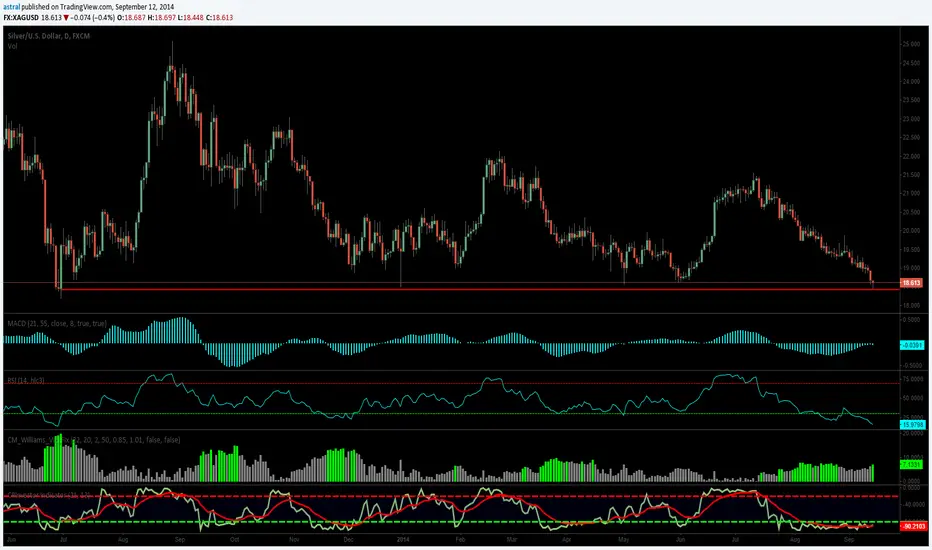The image size is (932, 550).
Task: Click the cyan 15.9798 RSI value tag
Action: tap(912, 425)
